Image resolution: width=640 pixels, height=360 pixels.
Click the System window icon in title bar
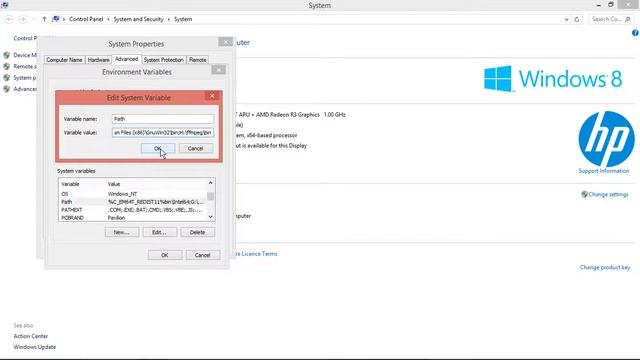(4, 5)
